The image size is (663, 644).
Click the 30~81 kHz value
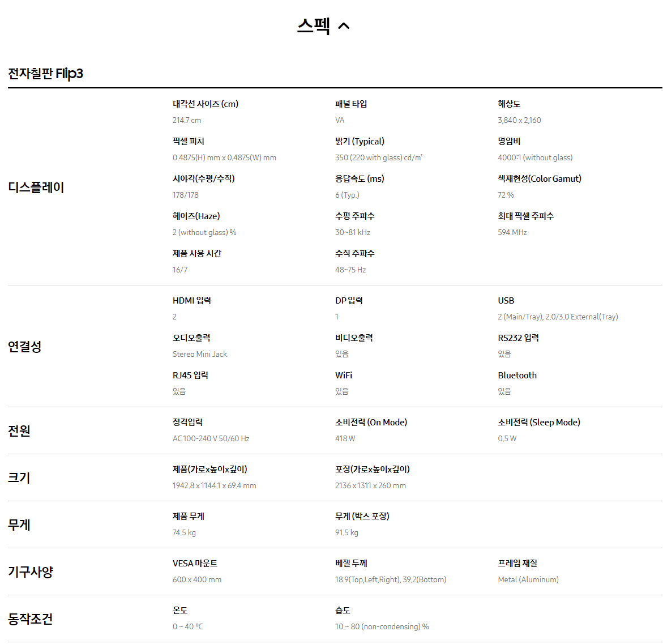click(353, 232)
